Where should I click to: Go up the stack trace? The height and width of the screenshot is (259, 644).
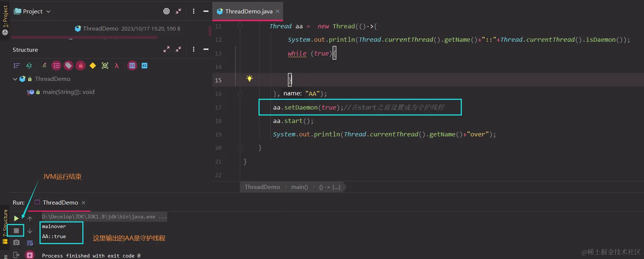[x=30, y=219]
